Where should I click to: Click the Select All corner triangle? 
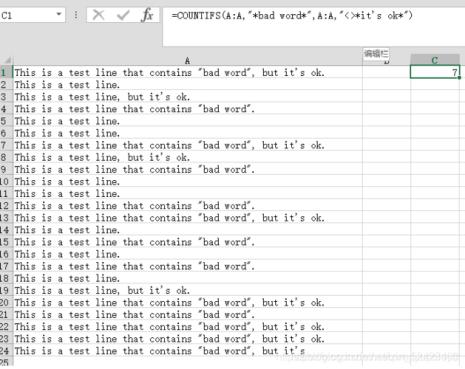7,60
